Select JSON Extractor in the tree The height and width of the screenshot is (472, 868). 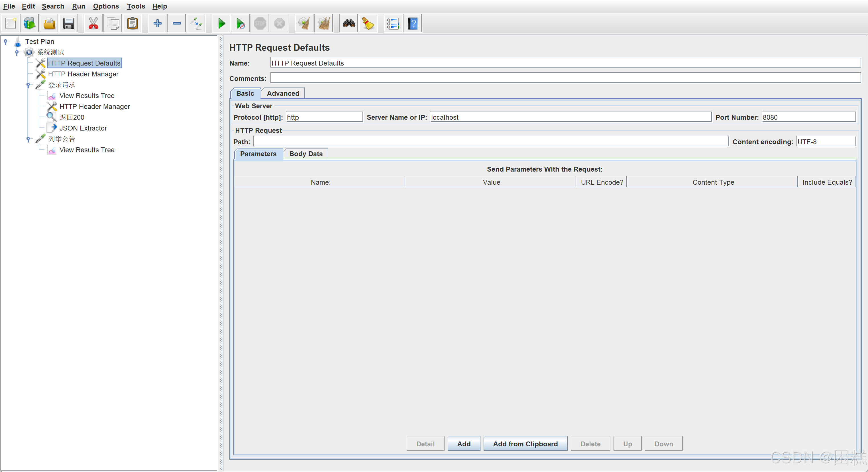click(83, 128)
